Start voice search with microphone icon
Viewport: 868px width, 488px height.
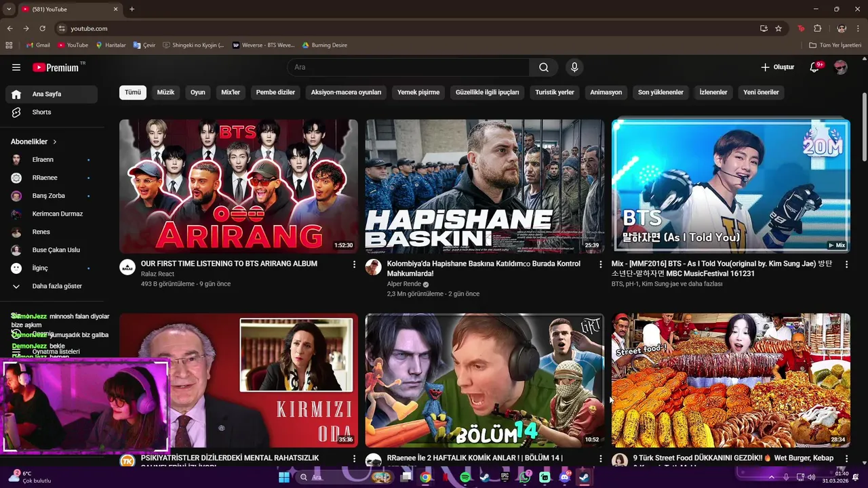[x=574, y=67]
